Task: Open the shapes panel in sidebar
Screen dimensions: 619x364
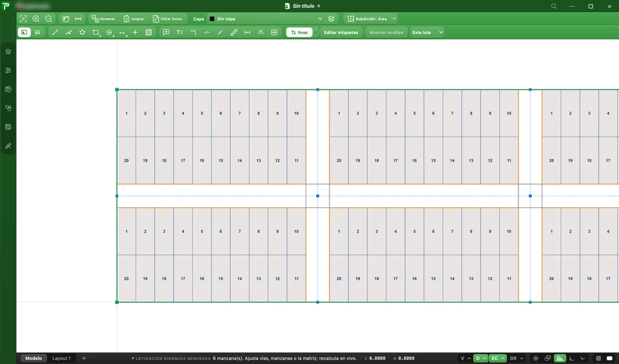Action: 8,108
